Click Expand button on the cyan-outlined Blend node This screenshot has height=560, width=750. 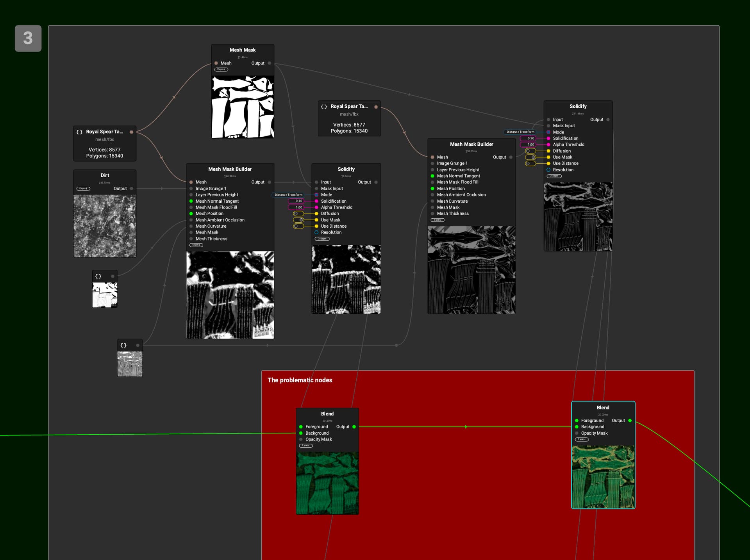582,439
